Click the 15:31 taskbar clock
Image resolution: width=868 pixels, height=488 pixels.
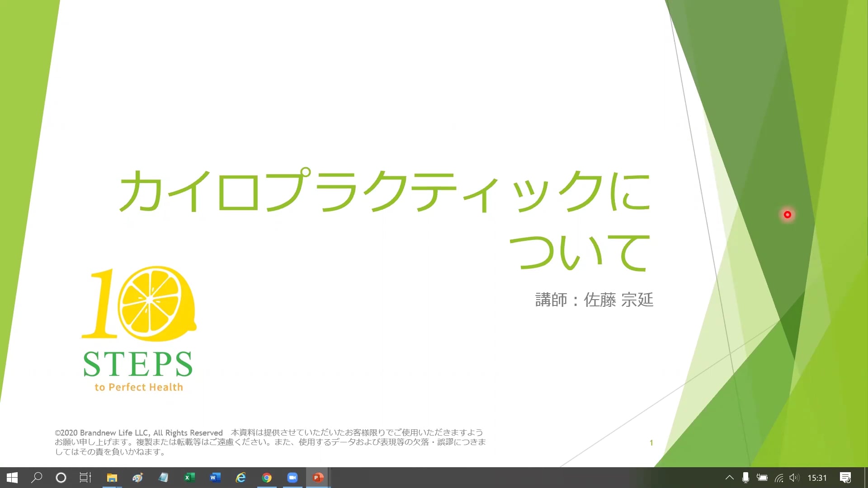(817, 478)
